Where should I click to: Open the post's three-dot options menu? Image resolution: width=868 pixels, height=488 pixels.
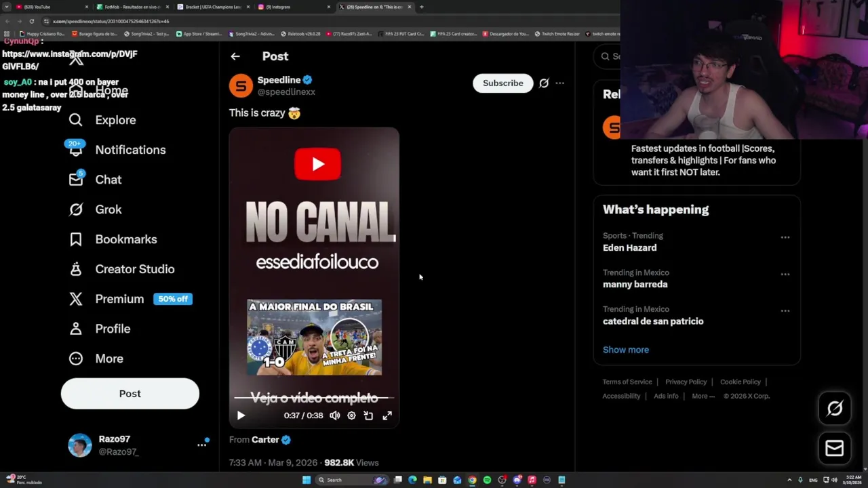coord(559,83)
